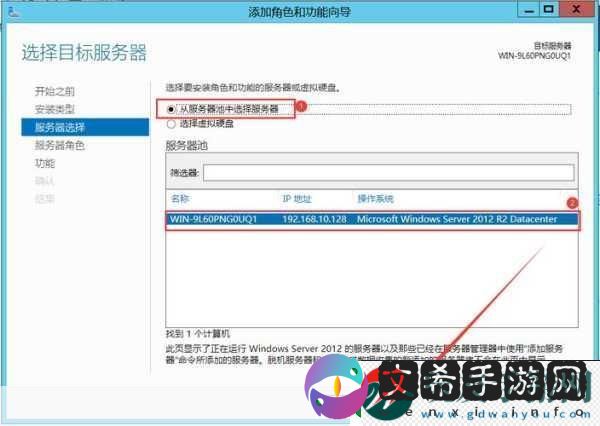Open the 功能 step in sidebar

[x=45, y=163]
